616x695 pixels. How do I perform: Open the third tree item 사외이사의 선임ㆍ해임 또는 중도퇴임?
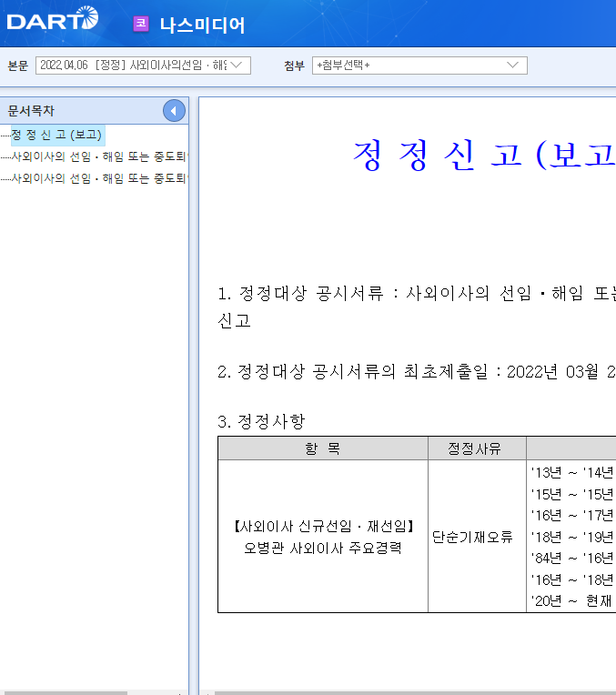tap(100, 178)
